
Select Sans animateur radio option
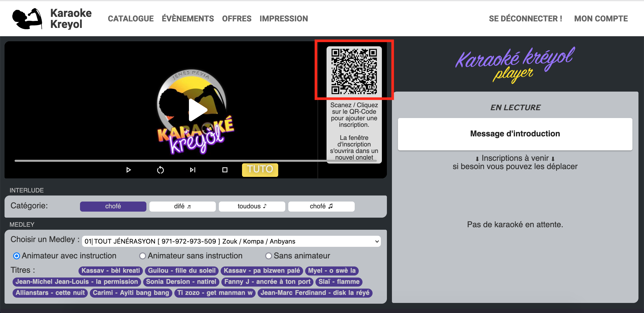coord(269,256)
